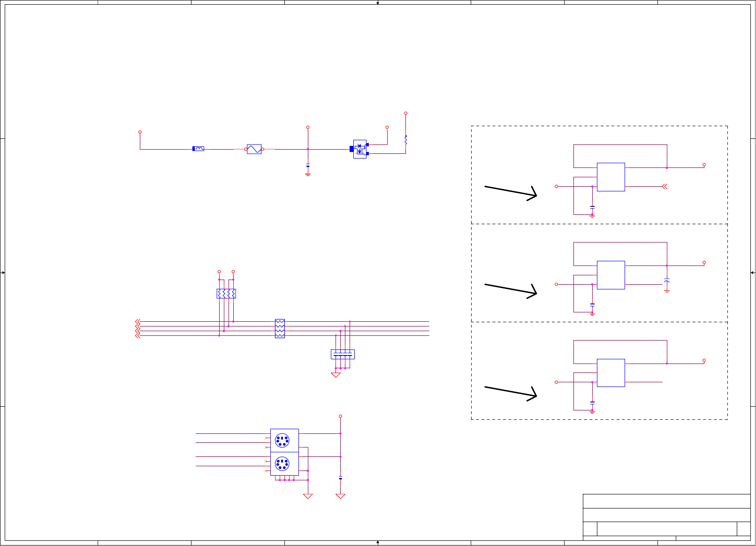
Task: Click the title block in the bottom-right corner
Action: (667, 517)
